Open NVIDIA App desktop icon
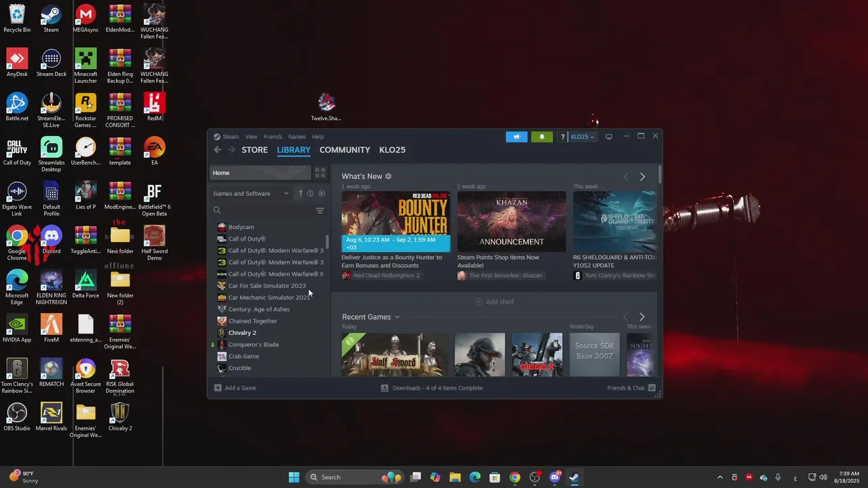 click(x=17, y=328)
